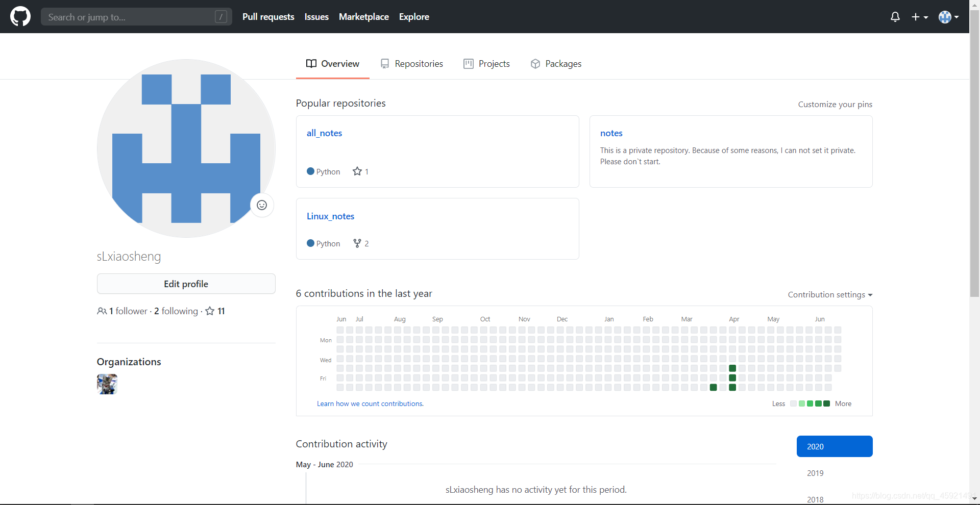The image size is (980, 505).
Task: Click the sLxiaosheng username text
Action: [x=129, y=257]
